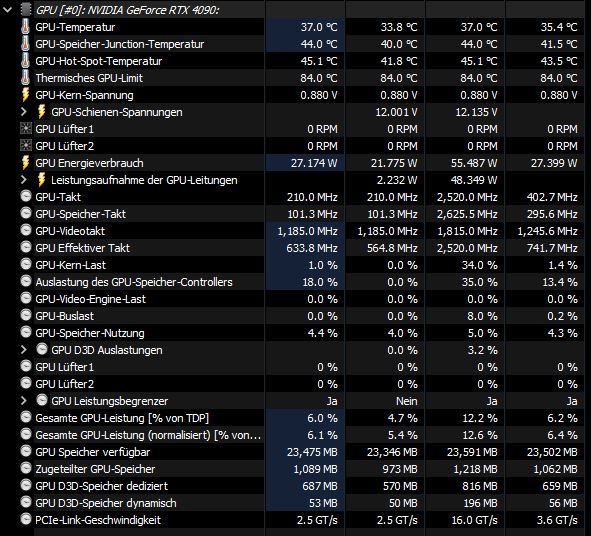Expand Leistungsaufnahme der GPU-Leitungen row
Viewport: 591px width, 536px height.
(x=24, y=180)
